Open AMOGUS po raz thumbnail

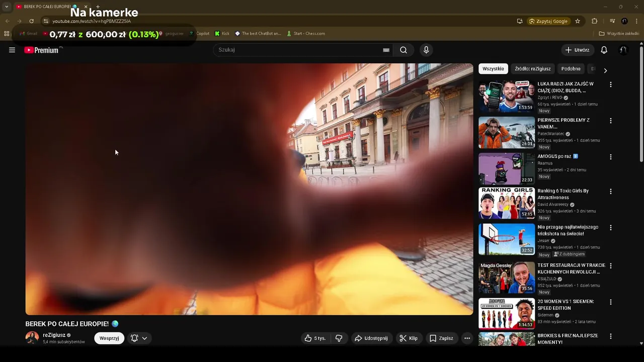pos(507,169)
